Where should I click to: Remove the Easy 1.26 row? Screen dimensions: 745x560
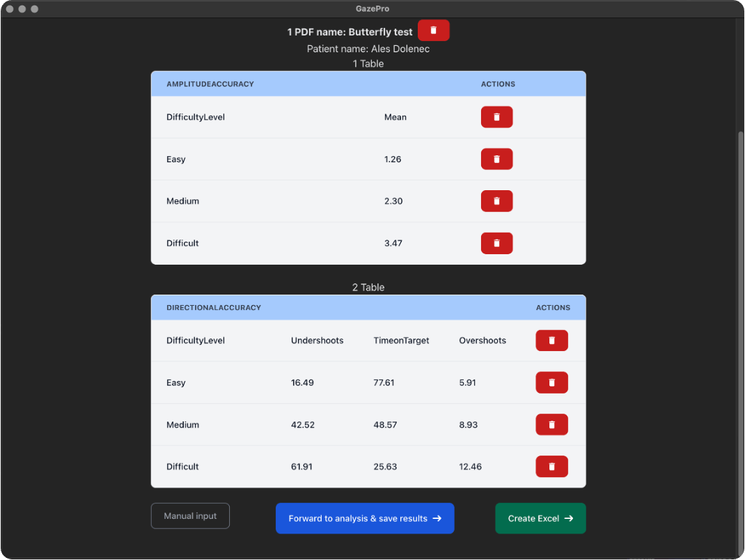tap(496, 159)
